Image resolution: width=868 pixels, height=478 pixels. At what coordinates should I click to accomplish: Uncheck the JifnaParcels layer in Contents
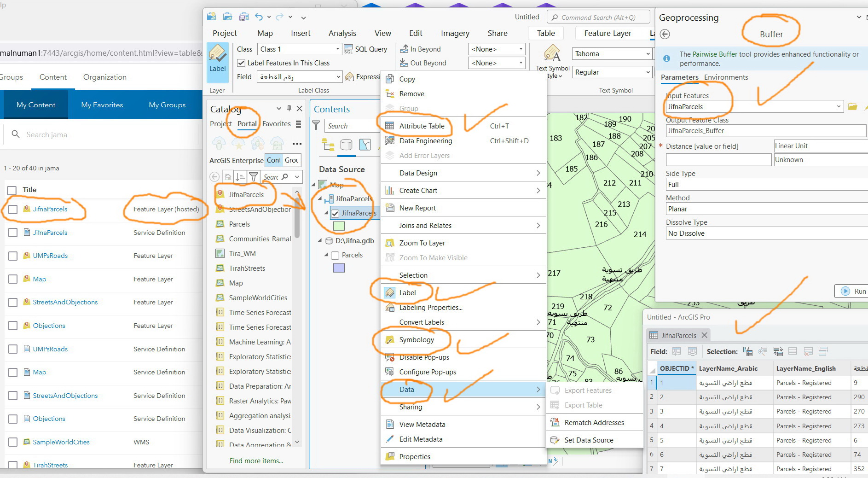click(x=335, y=213)
